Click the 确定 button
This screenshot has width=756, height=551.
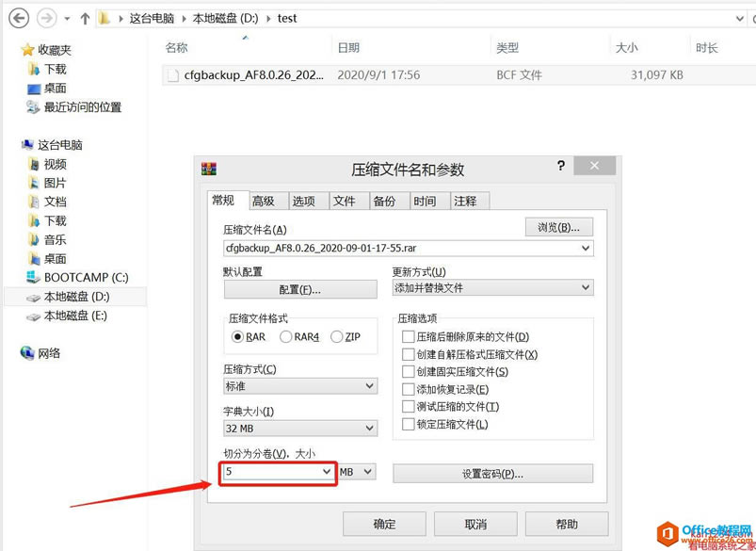tap(384, 524)
